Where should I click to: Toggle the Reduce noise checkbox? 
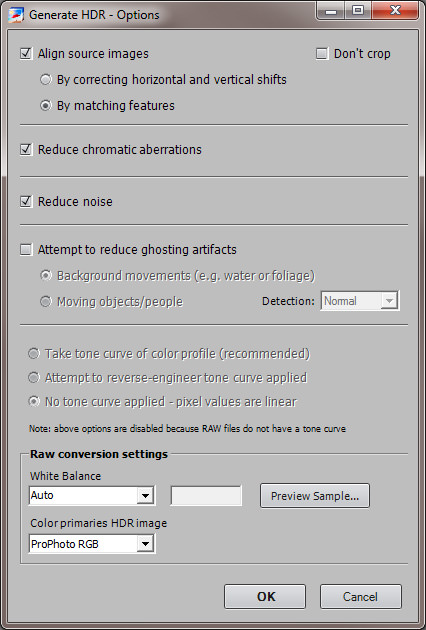[x=26, y=201]
